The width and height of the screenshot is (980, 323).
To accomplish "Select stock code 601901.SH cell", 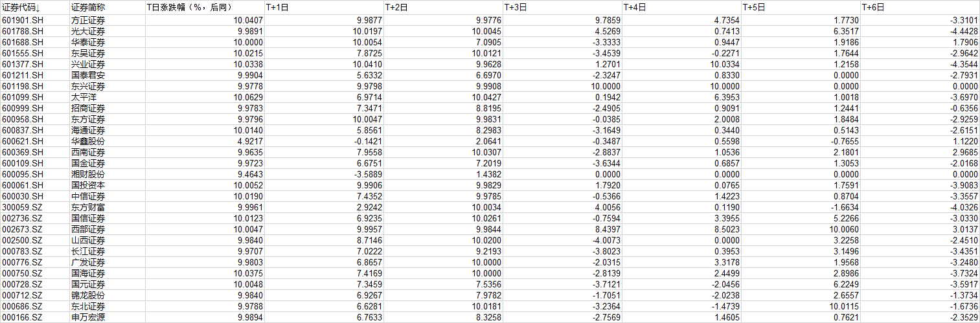I will [x=23, y=20].
